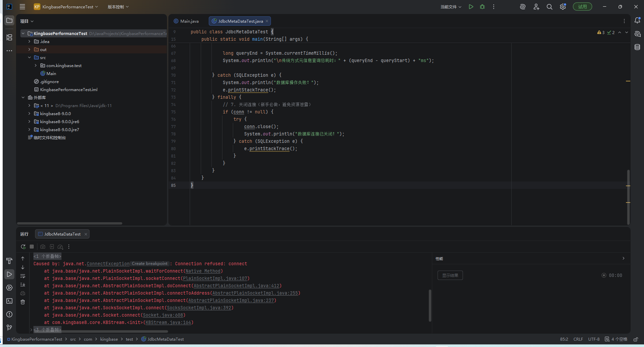Run the current file with the green play icon
Screen dimensions: 644x347
471,7
